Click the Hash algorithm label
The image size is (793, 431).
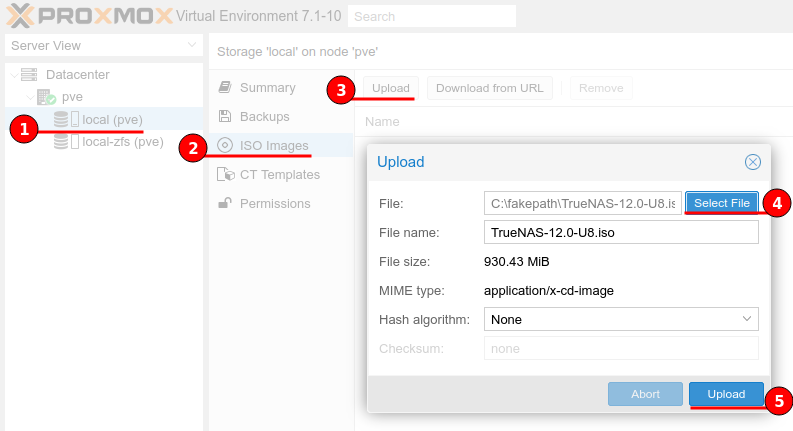[424, 320]
